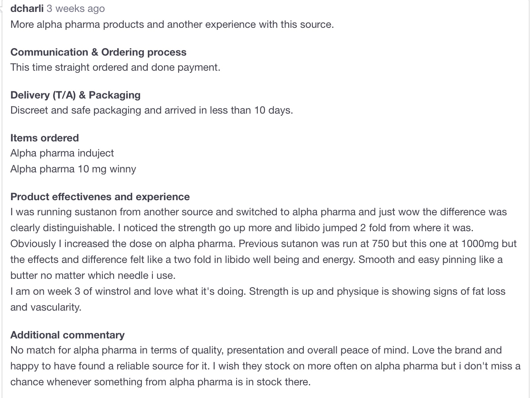Screen dimensions: 532x398
Task: Click the line starting "I was running sustanon"
Action: click(258, 212)
